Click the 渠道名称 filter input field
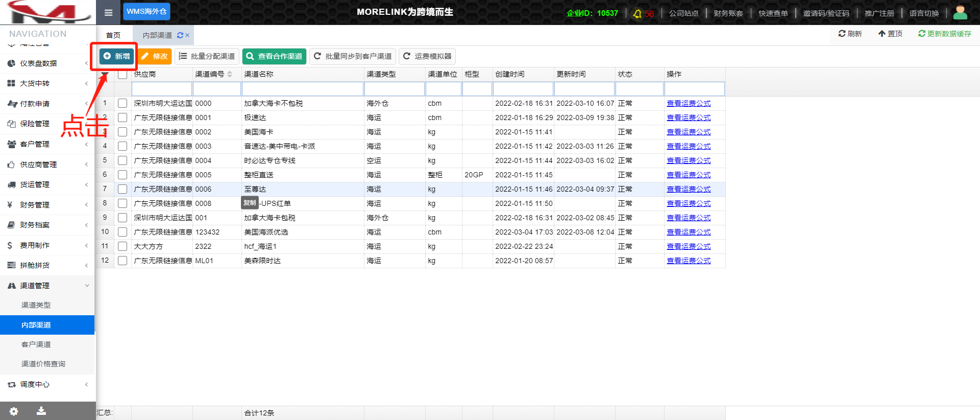This screenshot has height=420, width=980. coord(302,89)
